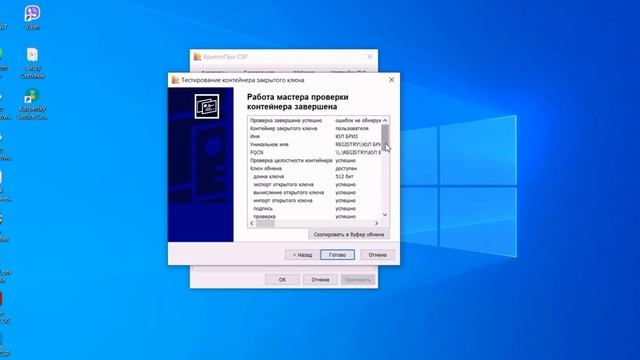Open the Kaspersky Secure Connection desktop shortcut

click(32, 104)
